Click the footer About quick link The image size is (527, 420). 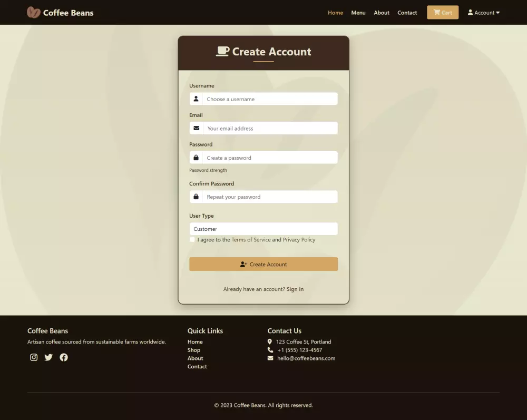(x=196, y=358)
